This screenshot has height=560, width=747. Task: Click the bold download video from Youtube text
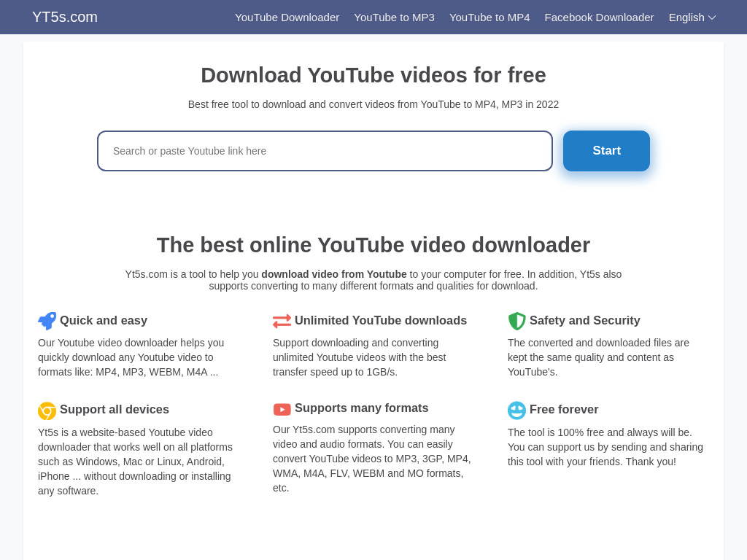tap(334, 274)
